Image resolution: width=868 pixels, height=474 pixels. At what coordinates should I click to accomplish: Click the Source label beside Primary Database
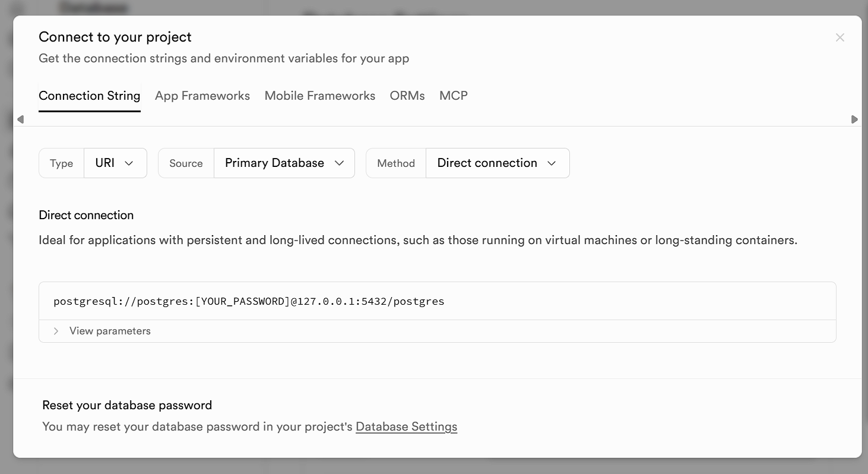186,163
